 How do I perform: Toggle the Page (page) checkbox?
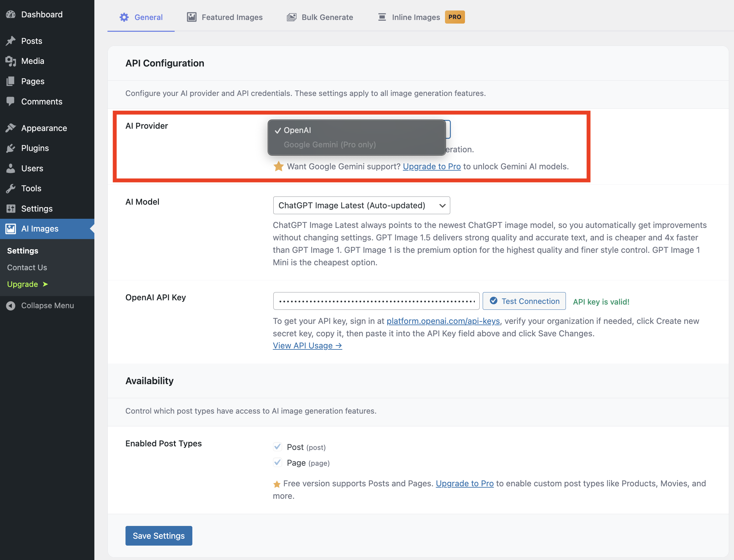pos(277,462)
